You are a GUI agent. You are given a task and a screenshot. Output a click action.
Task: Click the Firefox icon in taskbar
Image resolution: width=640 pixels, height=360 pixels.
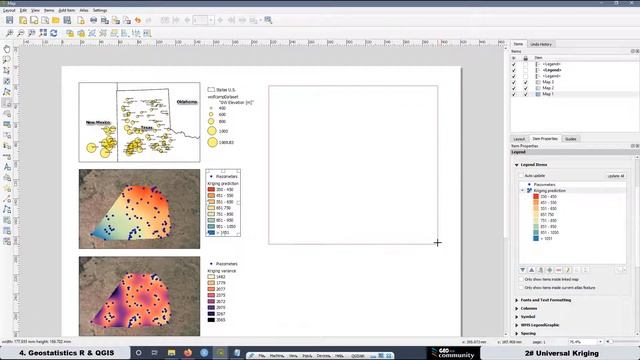[x=188, y=353]
